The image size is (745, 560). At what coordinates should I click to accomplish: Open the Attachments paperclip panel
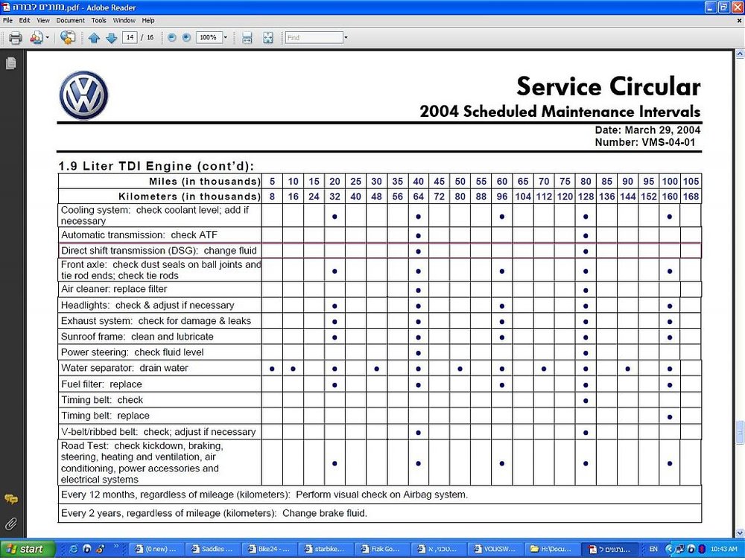(x=11, y=524)
